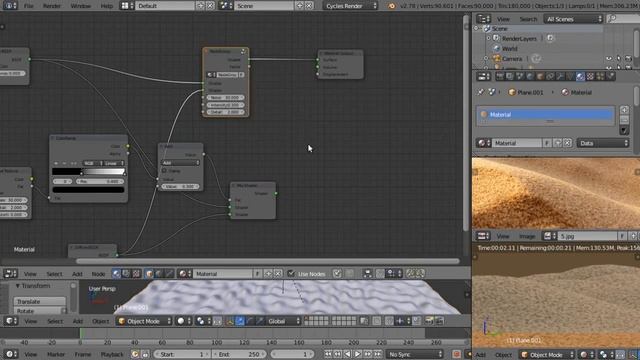Open the World properties tab
Image resolution: width=640 pixels, height=360 pixels.
(530, 76)
